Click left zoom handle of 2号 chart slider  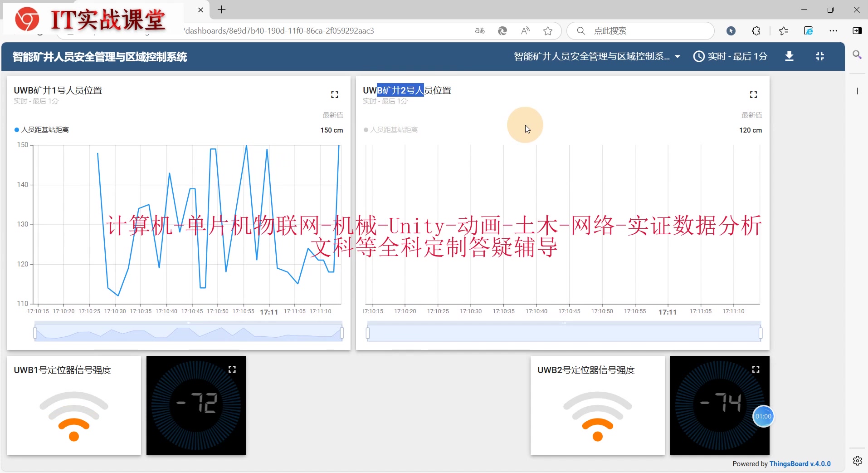coord(368,333)
